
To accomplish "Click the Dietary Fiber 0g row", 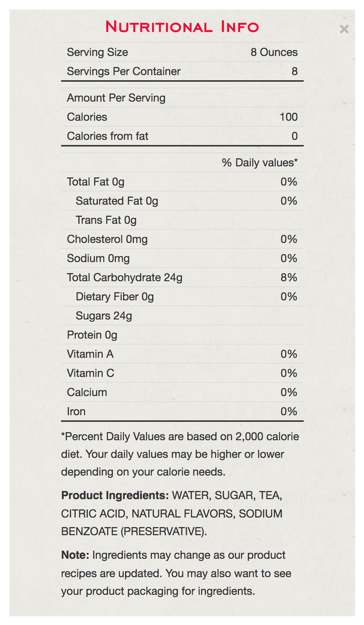I will 182,297.
